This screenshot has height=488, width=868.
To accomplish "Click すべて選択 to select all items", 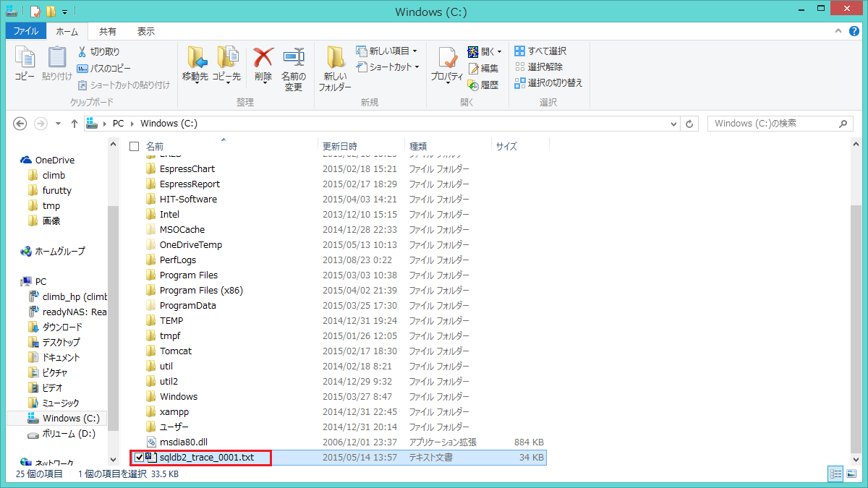I will pyautogui.click(x=540, y=51).
